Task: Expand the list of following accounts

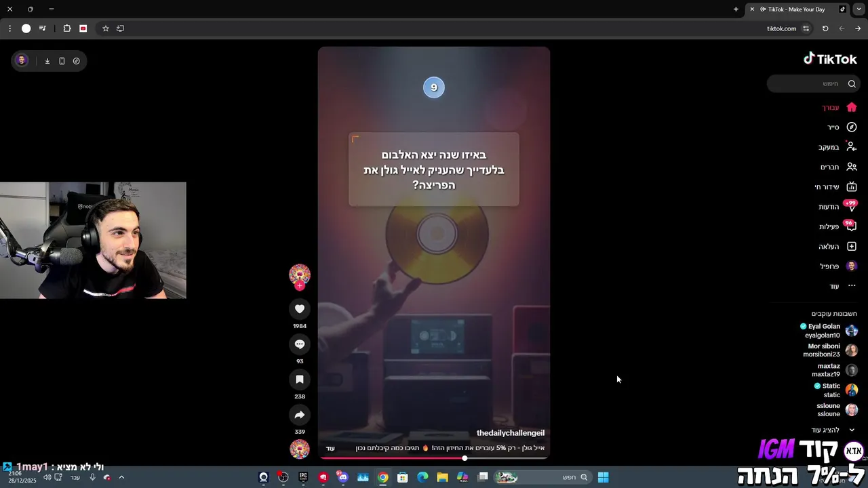Action: pos(833,430)
